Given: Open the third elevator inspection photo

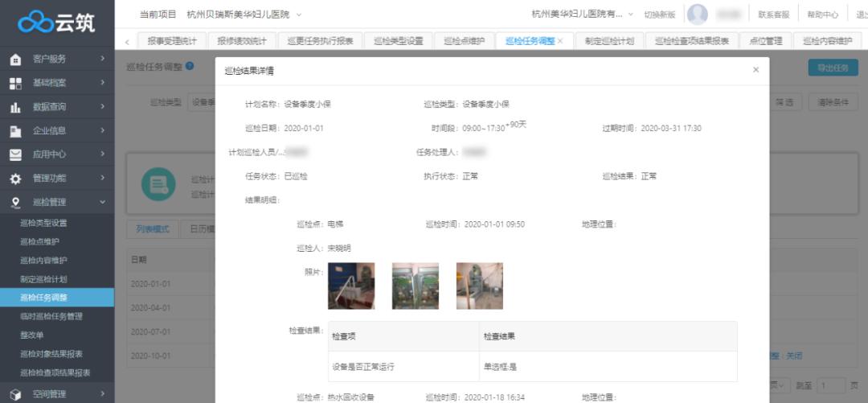Looking at the screenshot, I should pos(479,286).
